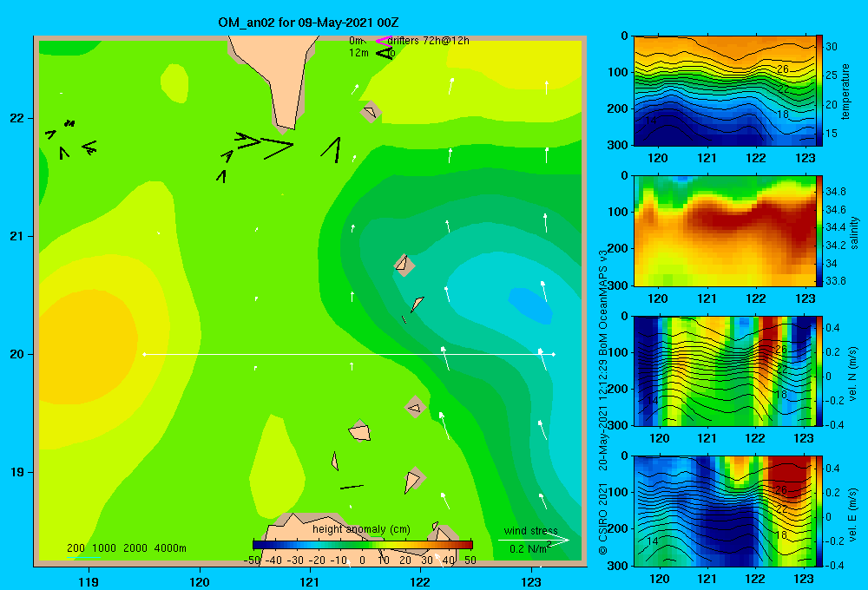The image size is (868, 590).
Task: Click latitude label 19 on main map
Action: (x=17, y=472)
